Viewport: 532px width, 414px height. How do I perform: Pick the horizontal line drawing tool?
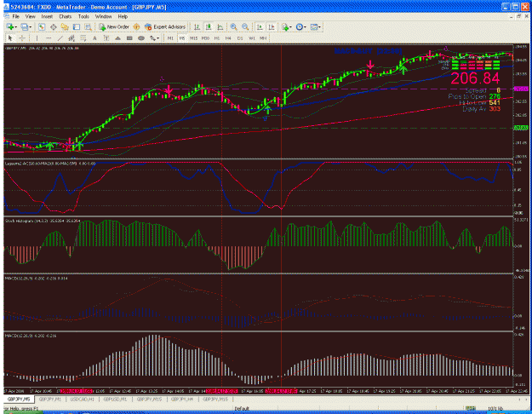click(49, 38)
